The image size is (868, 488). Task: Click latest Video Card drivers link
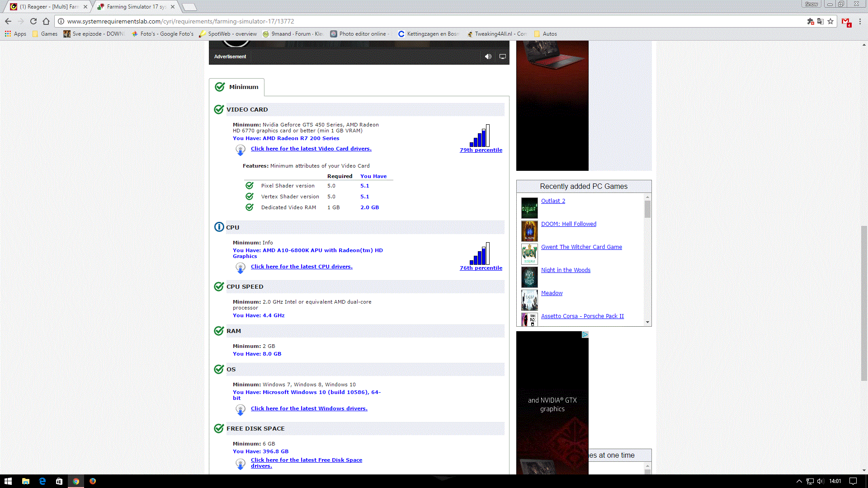coord(311,149)
